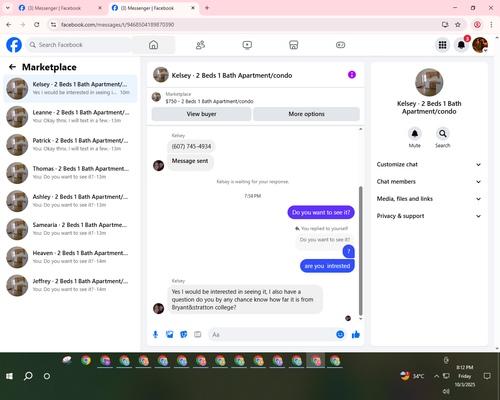Image resolution: width=500 pixels, height=400 pixels.
Task: Open Patrick conversation in the list
Action: (x=70, y=145)
